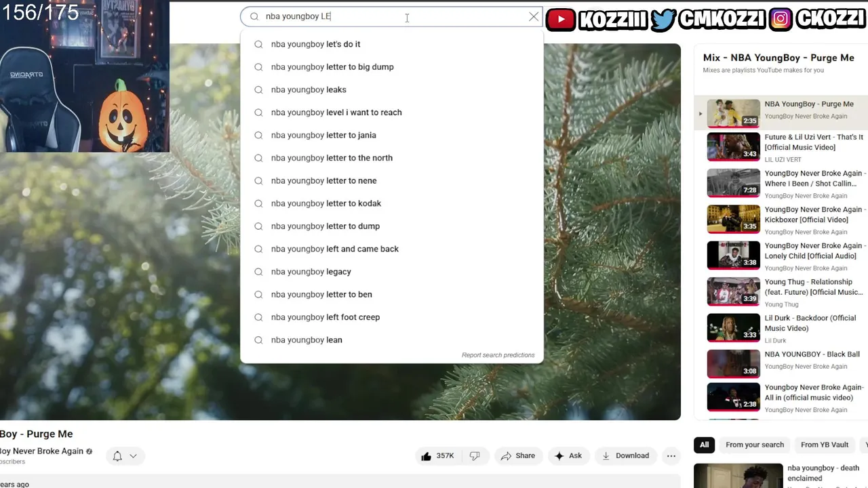This screenshot has height=488, width=868.
Task: Choose suggestion "nba youngboy left and came back"
Action: tap(392, 249)
